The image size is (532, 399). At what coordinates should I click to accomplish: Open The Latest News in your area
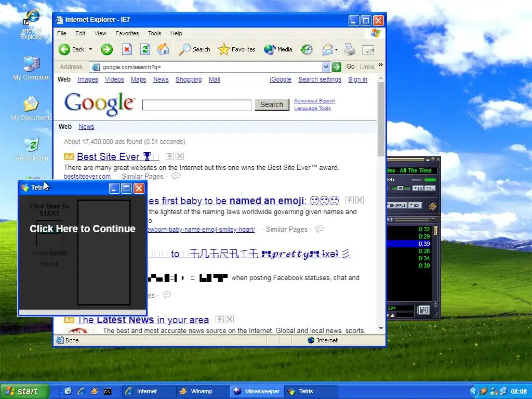(x=143, y=320)
